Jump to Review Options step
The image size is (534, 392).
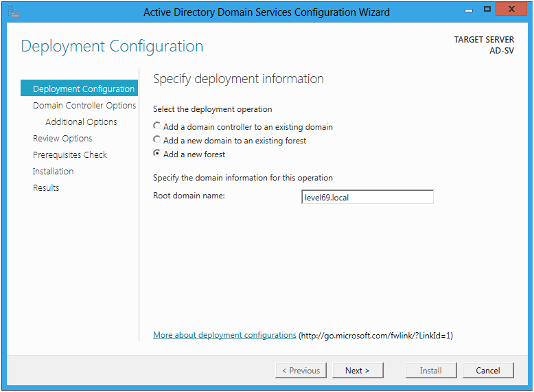click(62, 138)
